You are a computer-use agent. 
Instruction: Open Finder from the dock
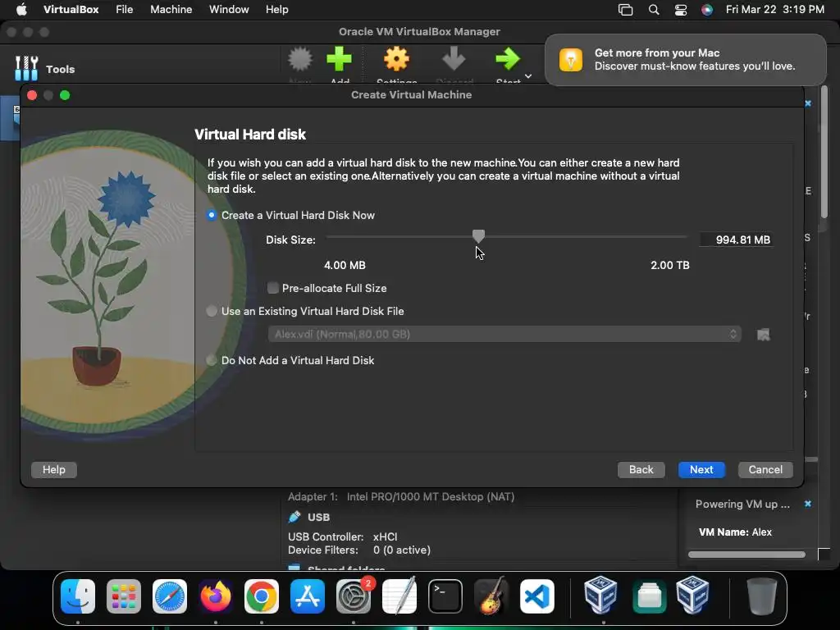pos(78,596)
